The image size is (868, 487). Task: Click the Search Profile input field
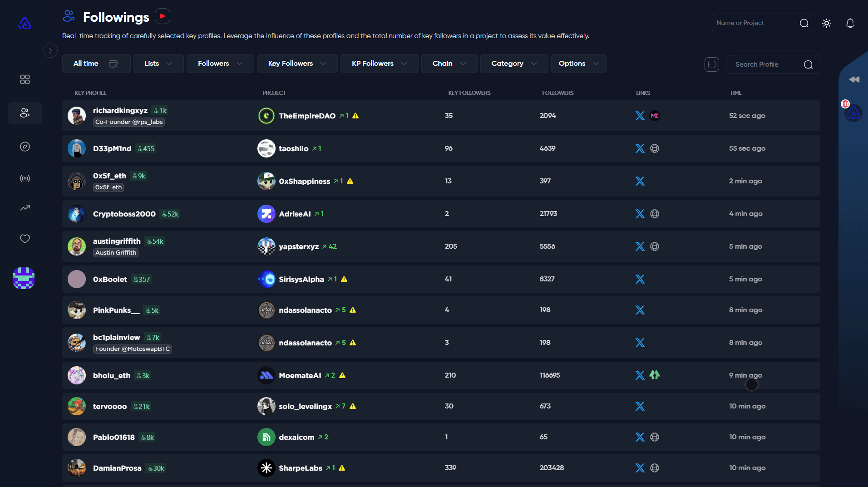[767, 64]
